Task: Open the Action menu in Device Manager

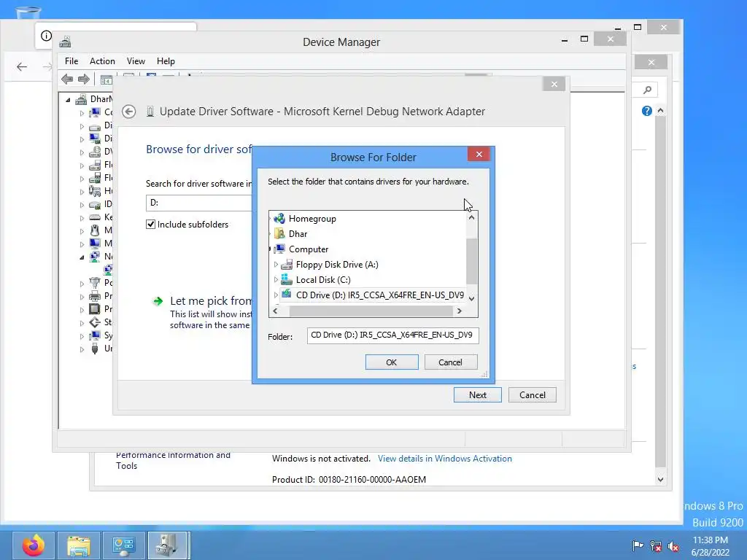Action: (102, 61)
